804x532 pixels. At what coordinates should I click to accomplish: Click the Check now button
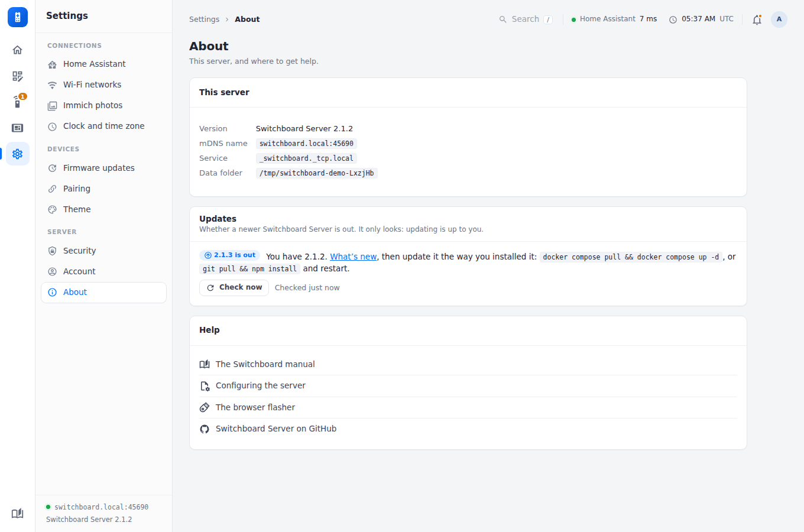coord(234,288)
